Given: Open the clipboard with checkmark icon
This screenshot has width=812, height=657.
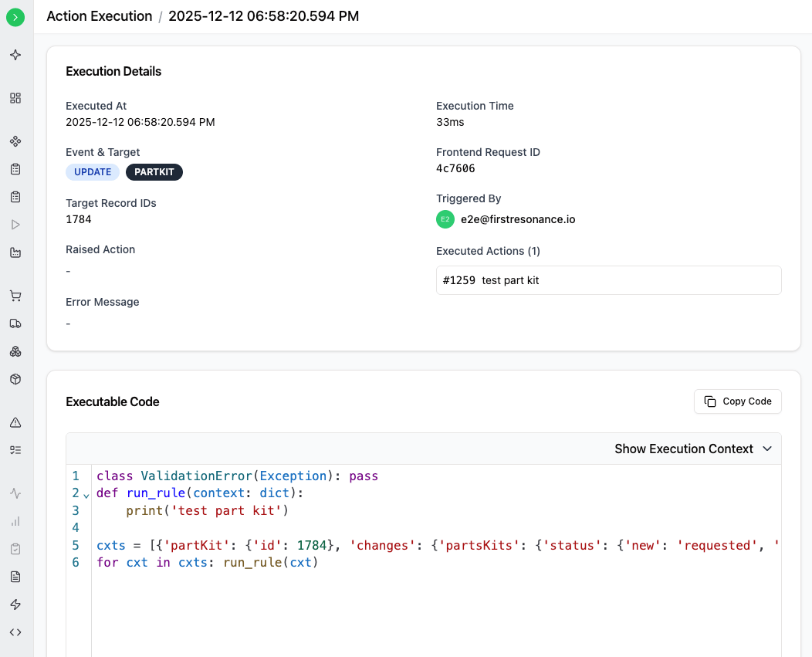Looking at the screenshot, I should tap(15, 549).
